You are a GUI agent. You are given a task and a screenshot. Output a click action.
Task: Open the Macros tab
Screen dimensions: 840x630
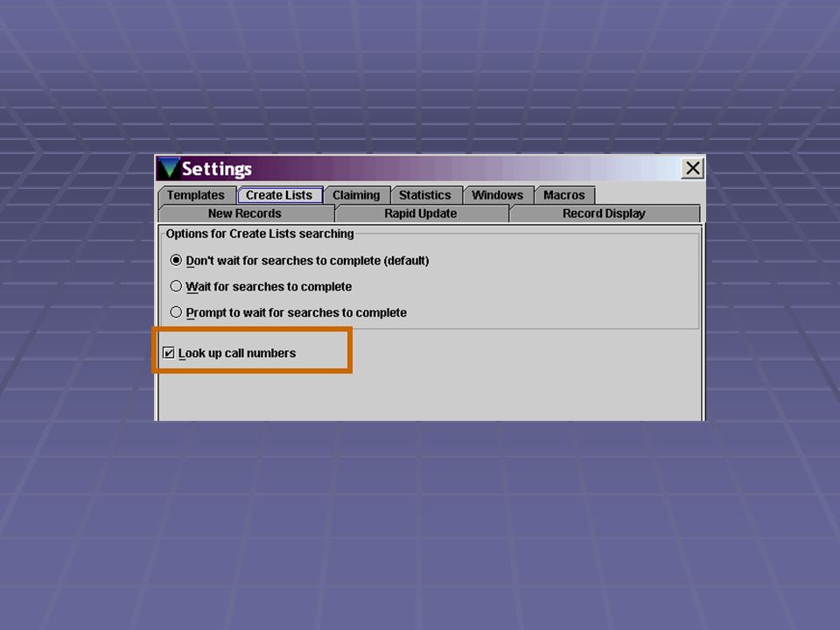click(564, 195)
